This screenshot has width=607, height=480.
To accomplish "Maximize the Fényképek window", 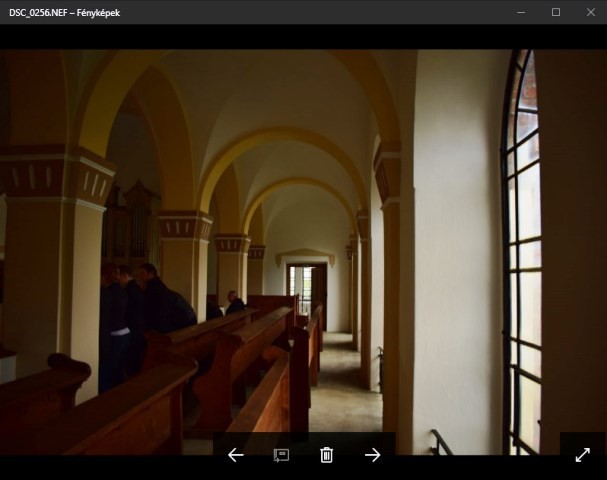I will click(555, 12).
